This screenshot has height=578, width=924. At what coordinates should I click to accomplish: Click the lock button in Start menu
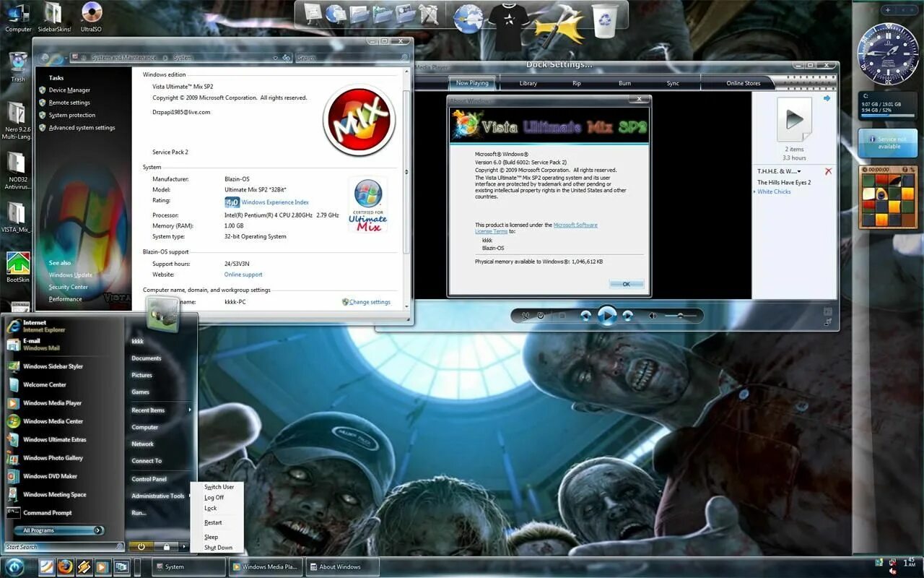166,547
